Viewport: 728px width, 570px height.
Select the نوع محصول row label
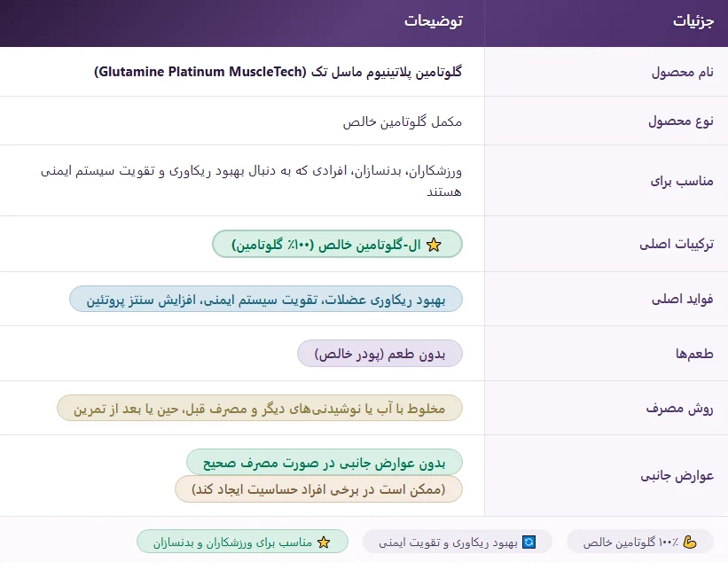pyautogui.click(x=681, y=121)
